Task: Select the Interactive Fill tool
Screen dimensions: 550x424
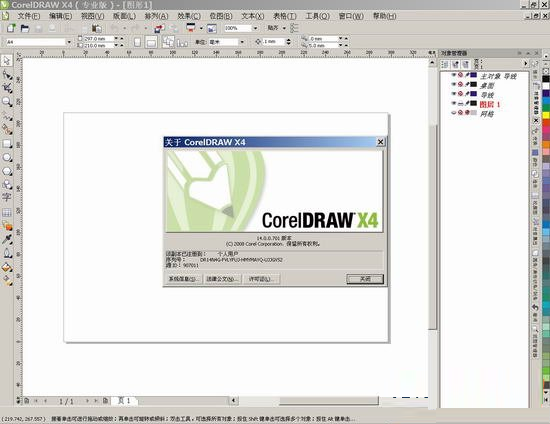Action: [7, 280]
